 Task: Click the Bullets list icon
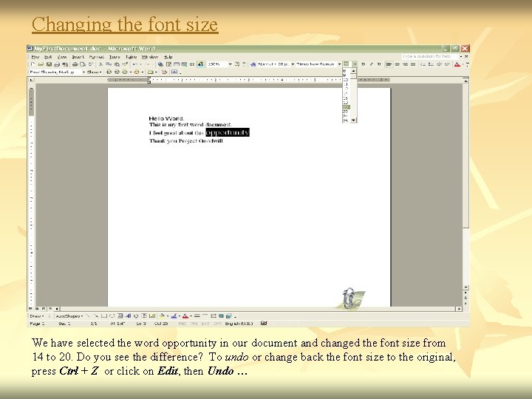pos(431,64)
